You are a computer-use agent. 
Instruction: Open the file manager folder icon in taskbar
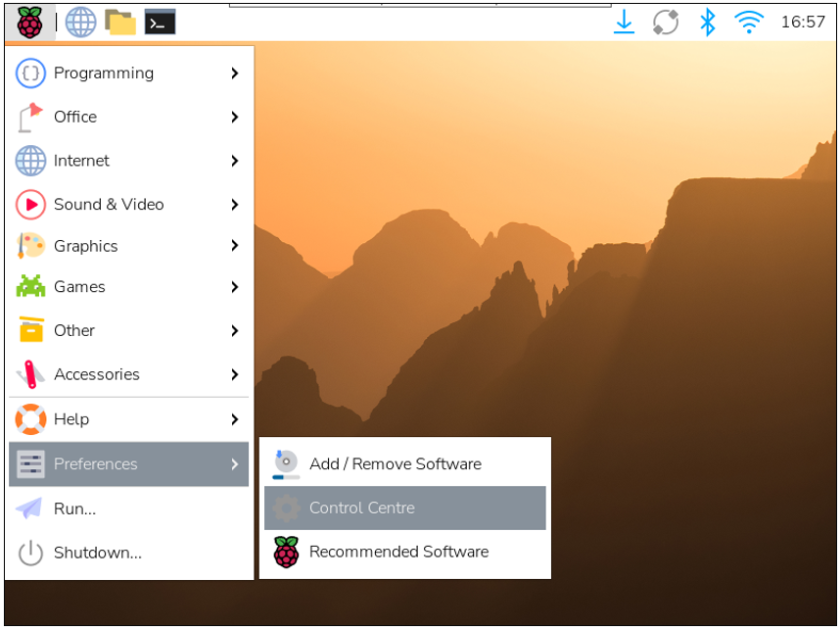[120, 23]
